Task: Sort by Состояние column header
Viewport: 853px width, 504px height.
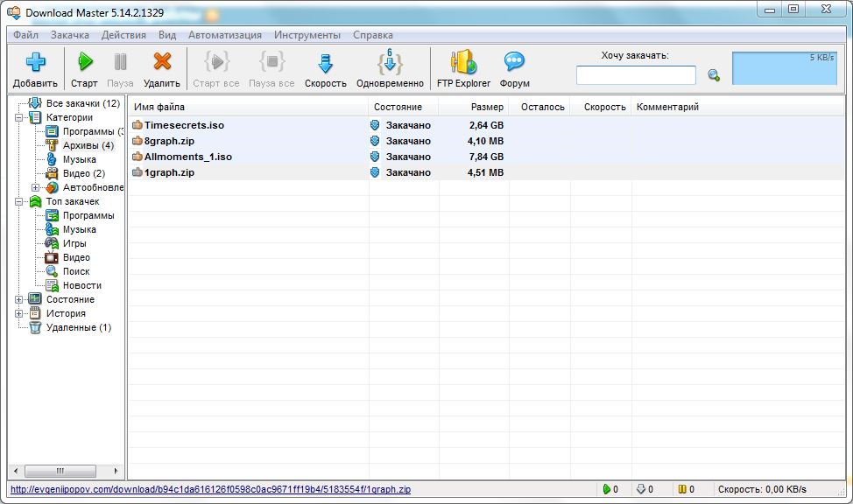Action: [x=404, y=107]
